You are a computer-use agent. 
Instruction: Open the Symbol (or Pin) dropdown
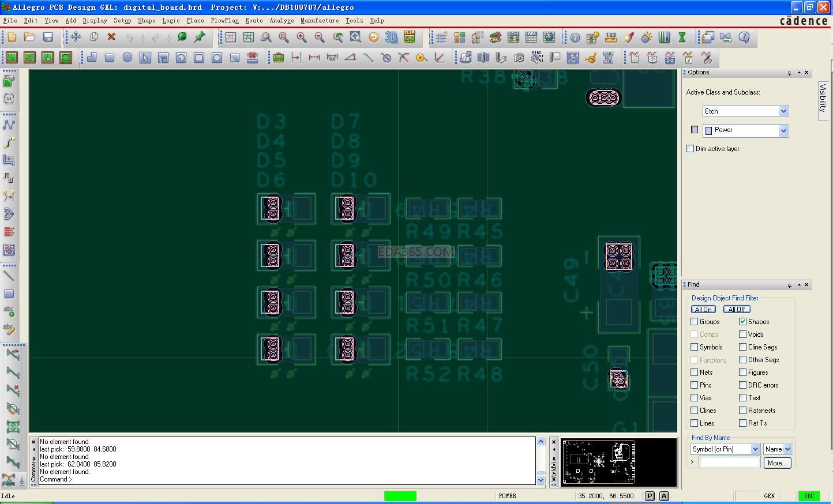755,449
